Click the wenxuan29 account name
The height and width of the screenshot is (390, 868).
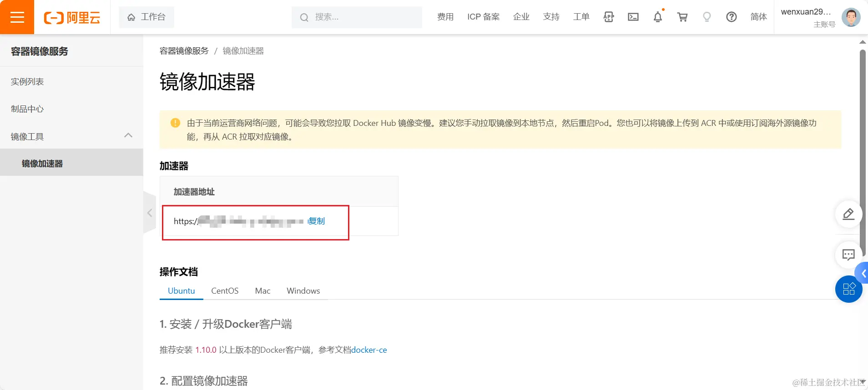coord(806,12)
